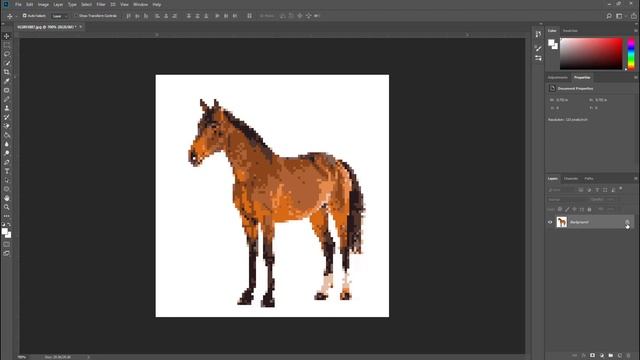Select the Pen tool
Viewport: 640px width, 360px height.
[x=7, y=162]
